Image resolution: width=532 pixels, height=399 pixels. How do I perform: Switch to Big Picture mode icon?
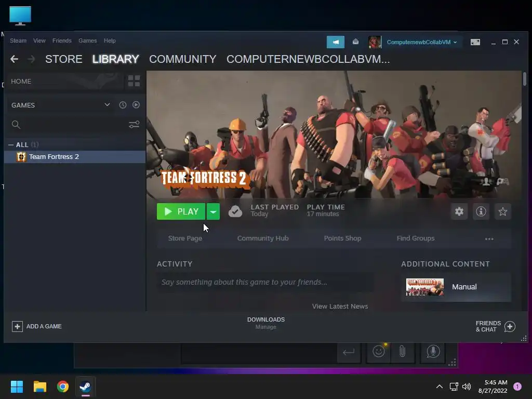coord(475,42)
